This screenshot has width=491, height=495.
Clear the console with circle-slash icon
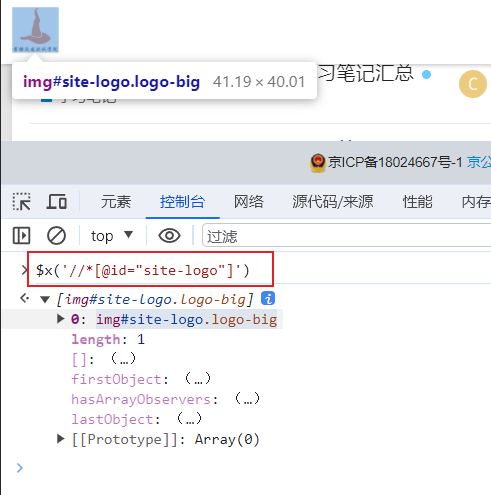[x=56, y=236]
